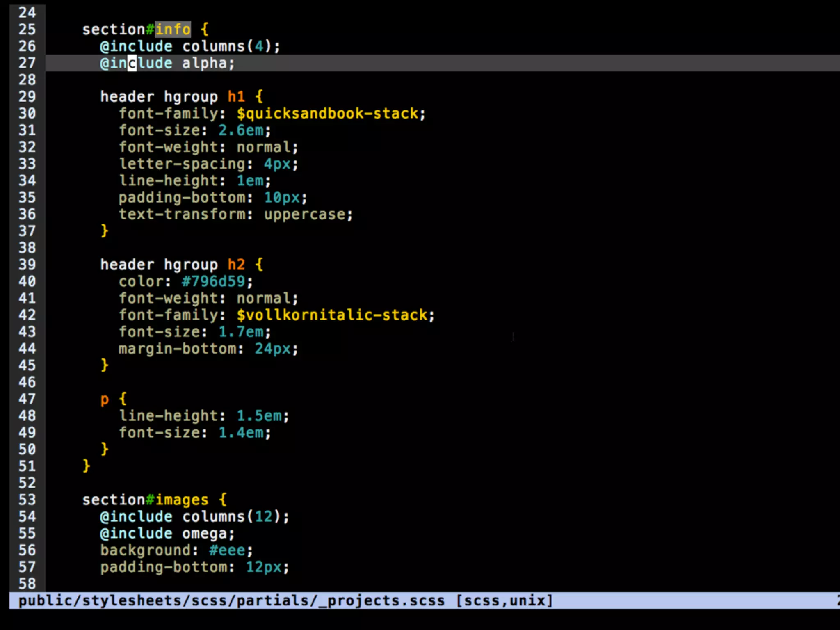Click line number 53 in the gutter
The width and height of the screenshot is (840, 630).
pos(27,500)
